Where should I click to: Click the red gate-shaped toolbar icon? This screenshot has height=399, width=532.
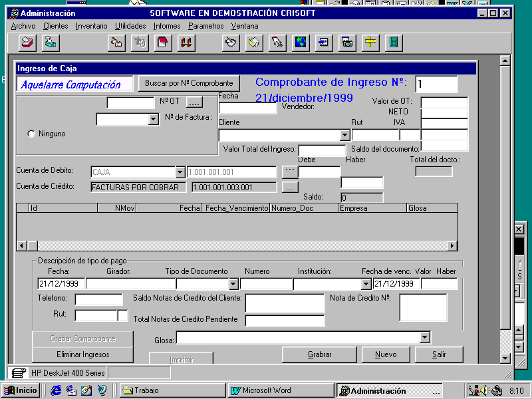pos(186,43)
